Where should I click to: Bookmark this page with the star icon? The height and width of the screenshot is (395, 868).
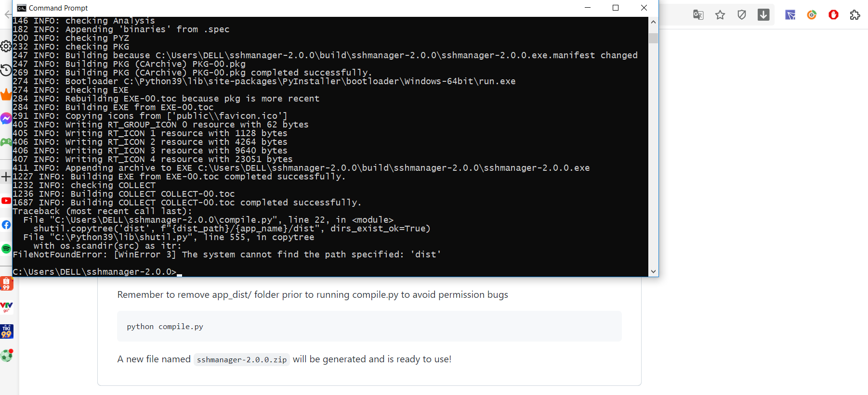pos(720,15)
